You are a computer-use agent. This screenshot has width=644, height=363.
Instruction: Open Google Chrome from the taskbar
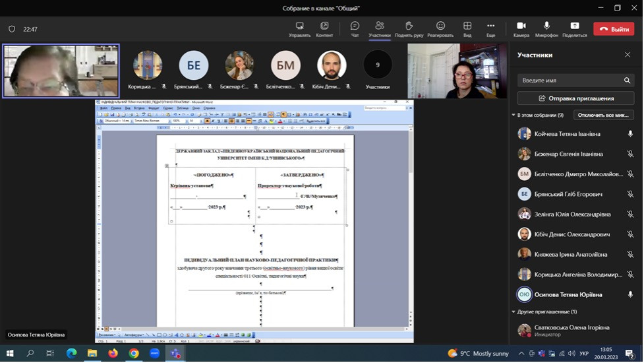coord(134,354)
